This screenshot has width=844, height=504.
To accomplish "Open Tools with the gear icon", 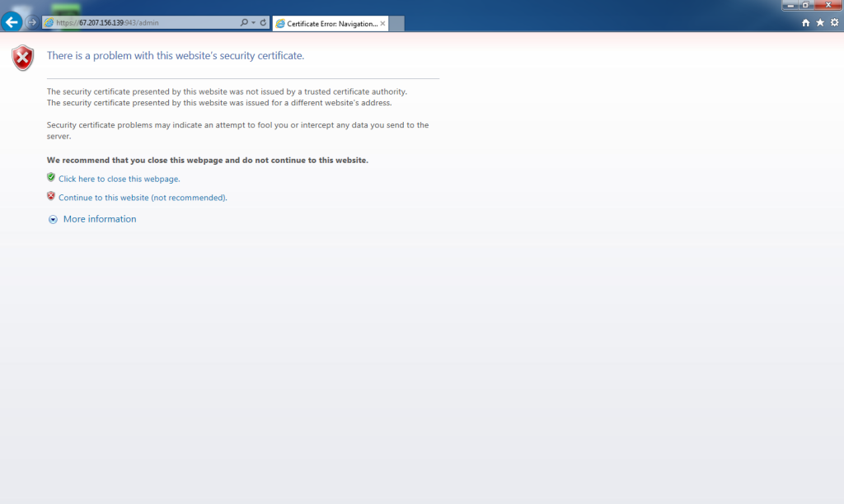I will [x=834, y=22].
